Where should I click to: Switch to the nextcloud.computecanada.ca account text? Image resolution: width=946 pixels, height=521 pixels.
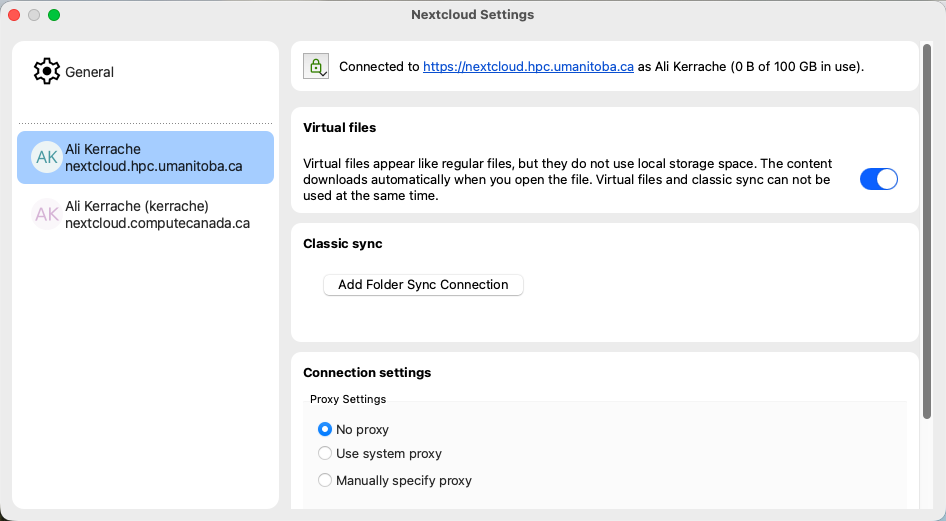[x=157, y=223]
